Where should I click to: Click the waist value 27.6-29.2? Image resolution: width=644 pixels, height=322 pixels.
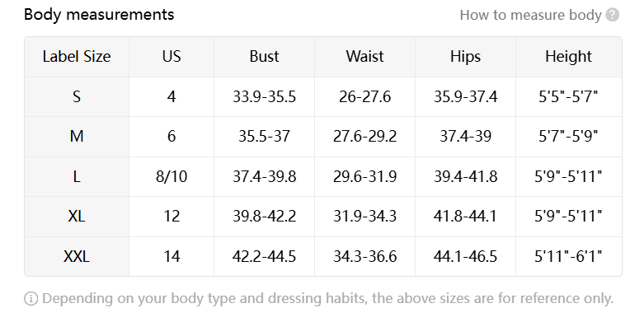(x=364, y=136)
